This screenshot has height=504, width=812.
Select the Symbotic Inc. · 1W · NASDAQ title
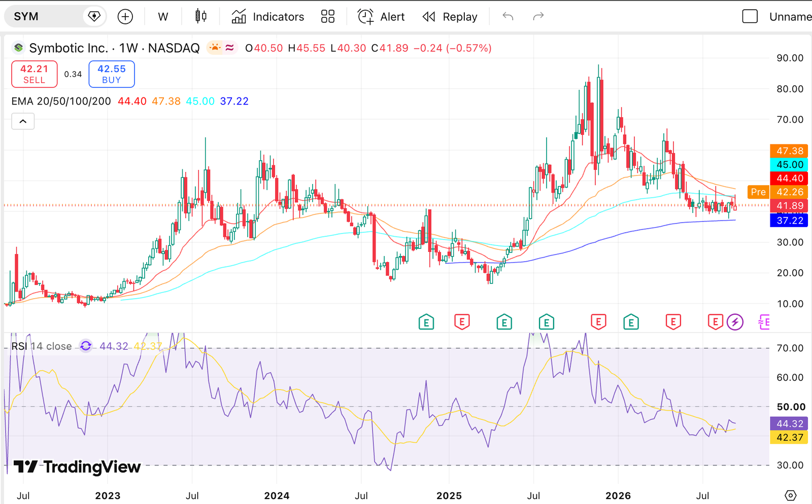pos(114,48)
